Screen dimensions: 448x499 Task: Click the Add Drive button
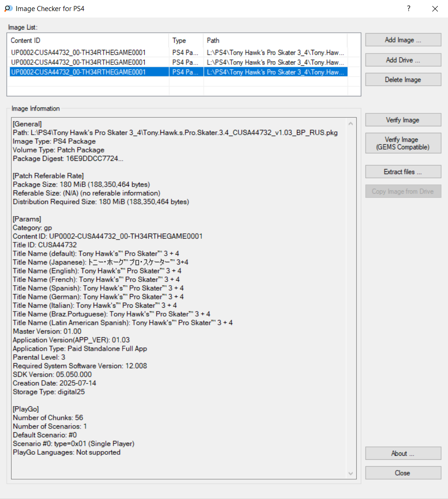click(x=403, y=60)
